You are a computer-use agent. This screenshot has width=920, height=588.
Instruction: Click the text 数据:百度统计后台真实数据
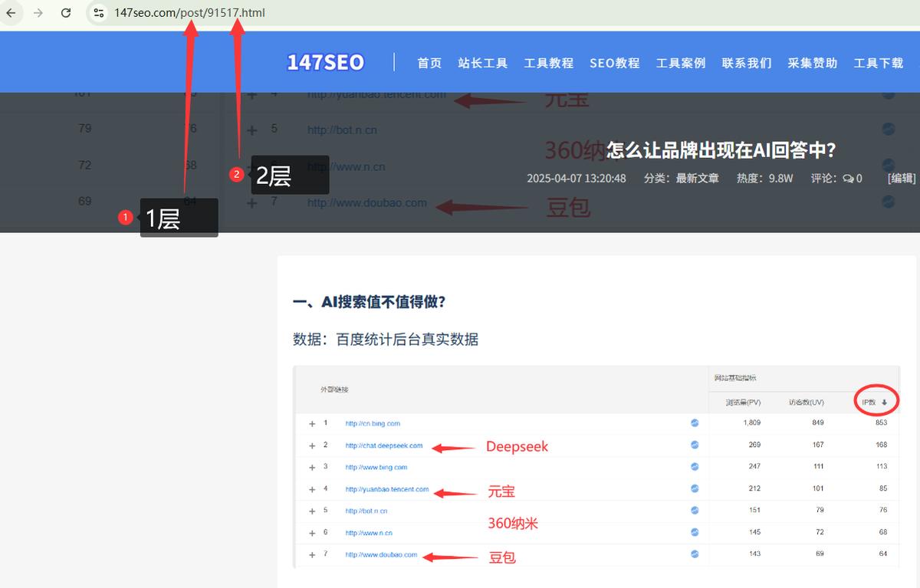pos(386,339)
